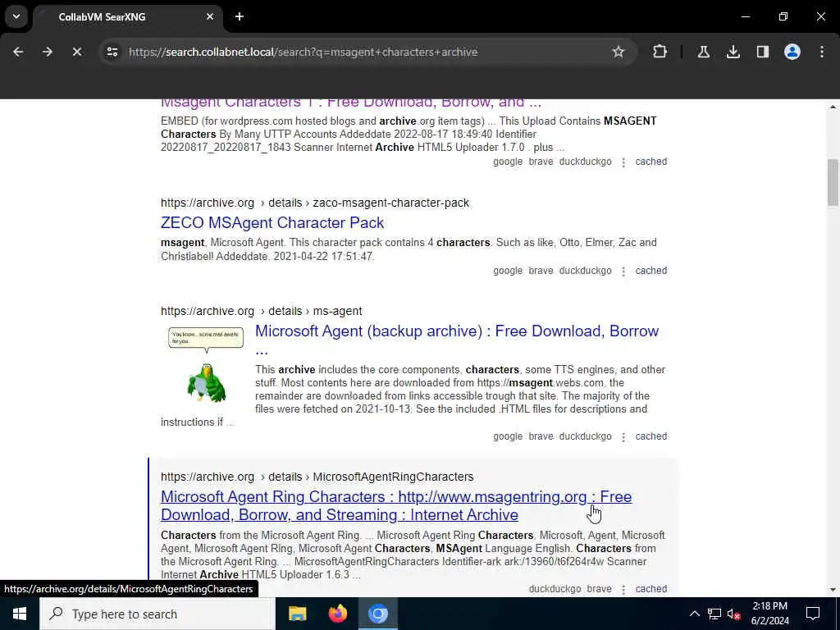Viewport: 840px width, 630px height.
Task: Bookmark this page with the star
Action: pos(619,52)
